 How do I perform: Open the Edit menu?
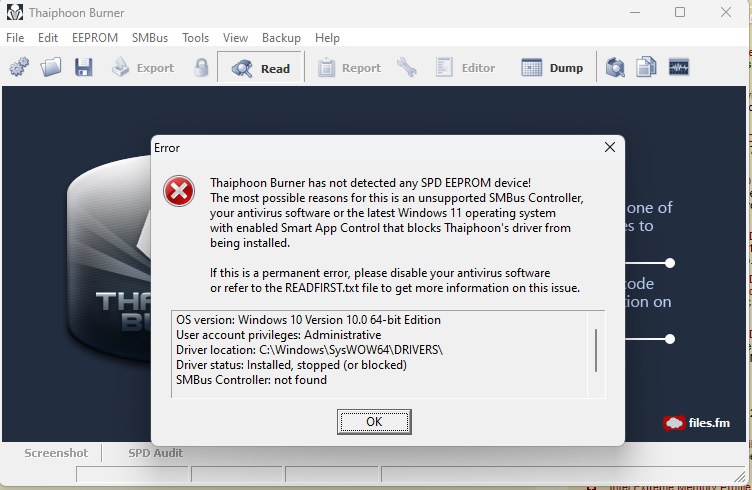(48, 38)
